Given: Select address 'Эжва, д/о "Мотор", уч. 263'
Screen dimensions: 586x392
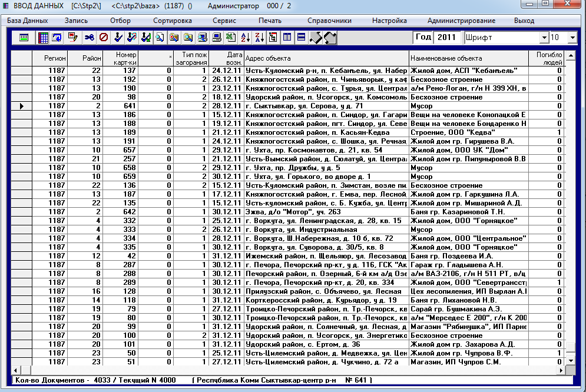Looking at the screenshot, I should tap(326, 212).
